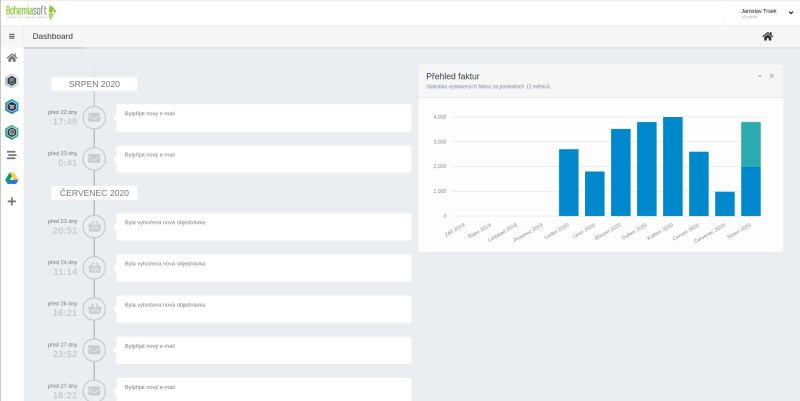Click the home icon at top right
800x401 pixels.
(x=767, y=37)
